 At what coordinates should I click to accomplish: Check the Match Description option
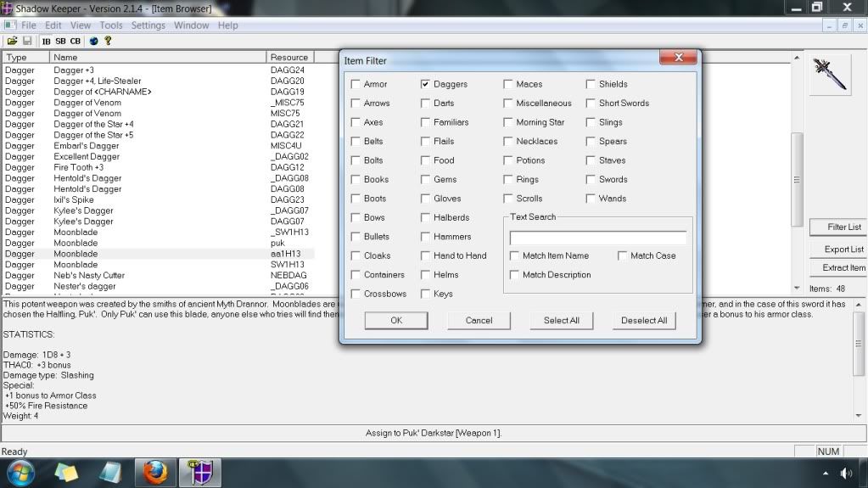pyautogui.click(x=515, y=275)
